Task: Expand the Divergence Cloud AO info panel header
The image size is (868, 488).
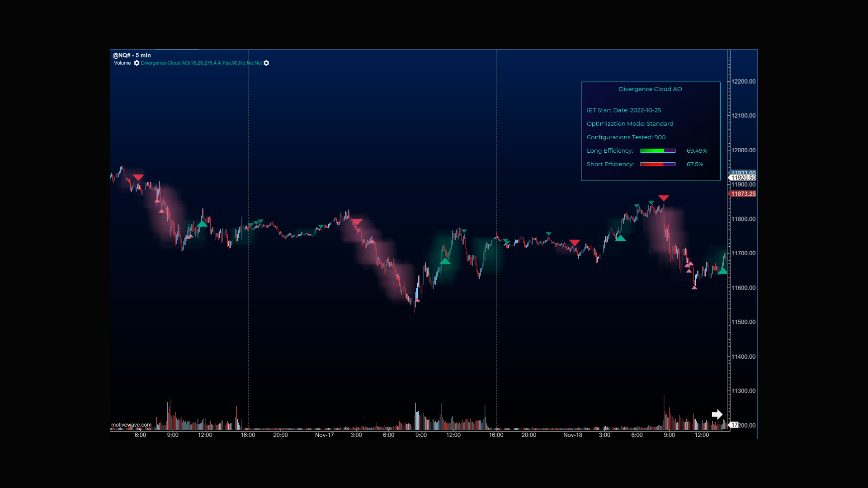Action: click(650, 89)
